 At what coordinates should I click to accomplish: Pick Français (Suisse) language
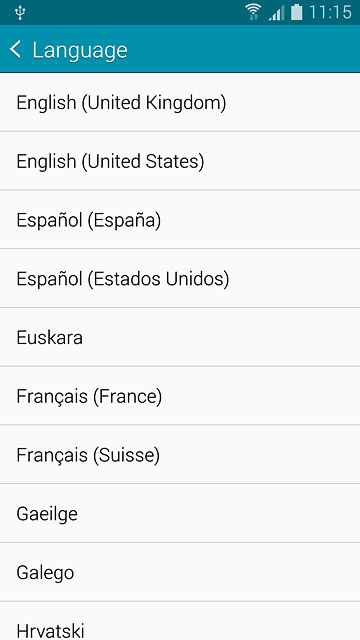[180, 455]
